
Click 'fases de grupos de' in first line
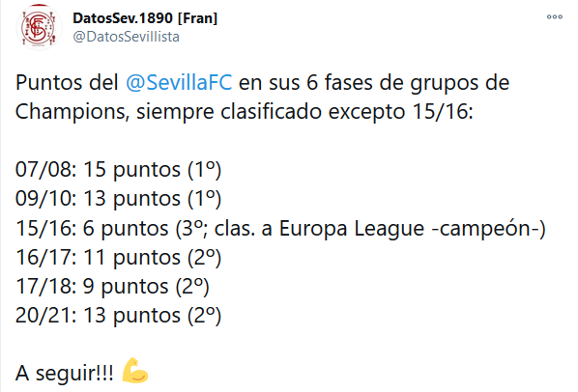tap(417, 82)
